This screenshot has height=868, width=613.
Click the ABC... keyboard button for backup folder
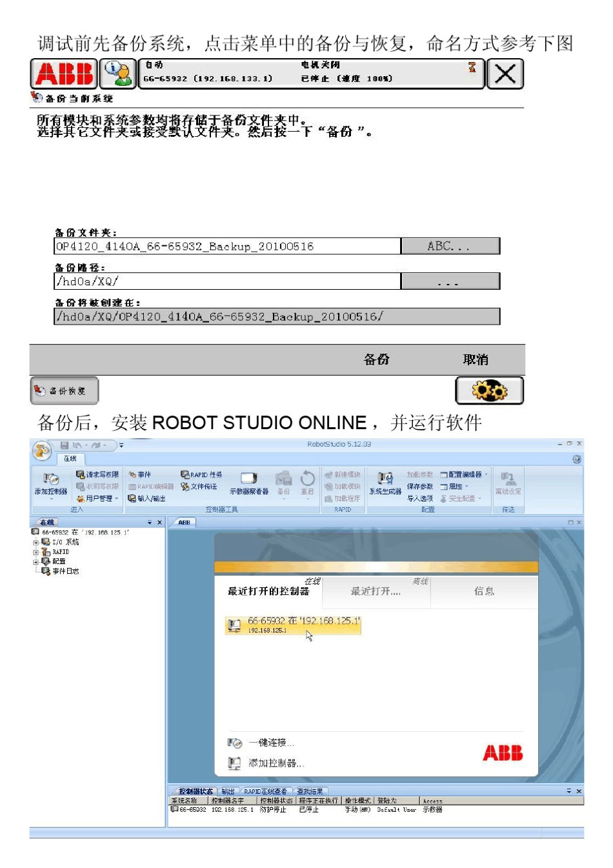point(450,246)
